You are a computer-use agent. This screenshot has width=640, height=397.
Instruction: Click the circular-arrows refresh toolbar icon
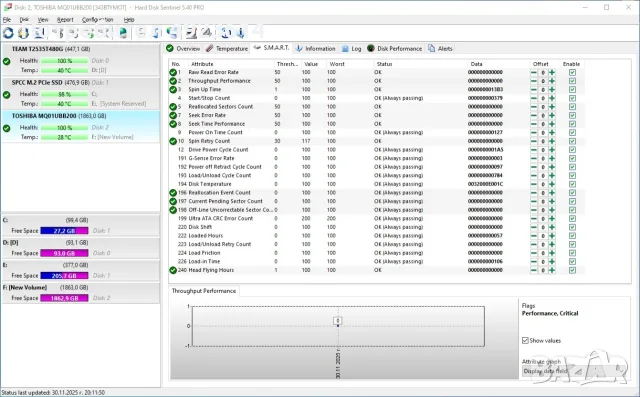pyautogui.click(x=8, y=33)
